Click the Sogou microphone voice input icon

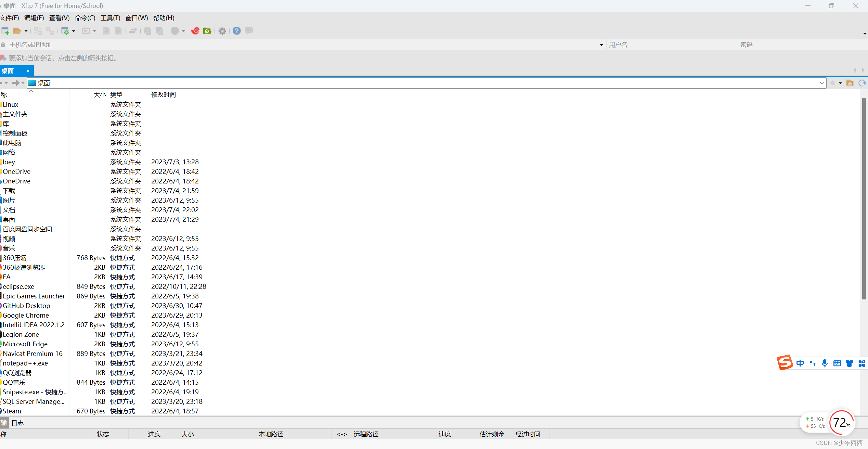coord(825,363)
